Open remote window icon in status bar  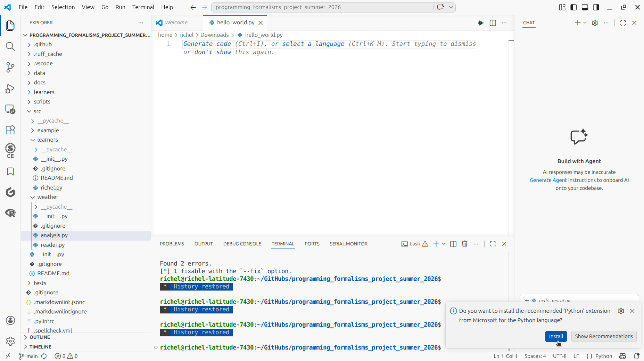8,356
